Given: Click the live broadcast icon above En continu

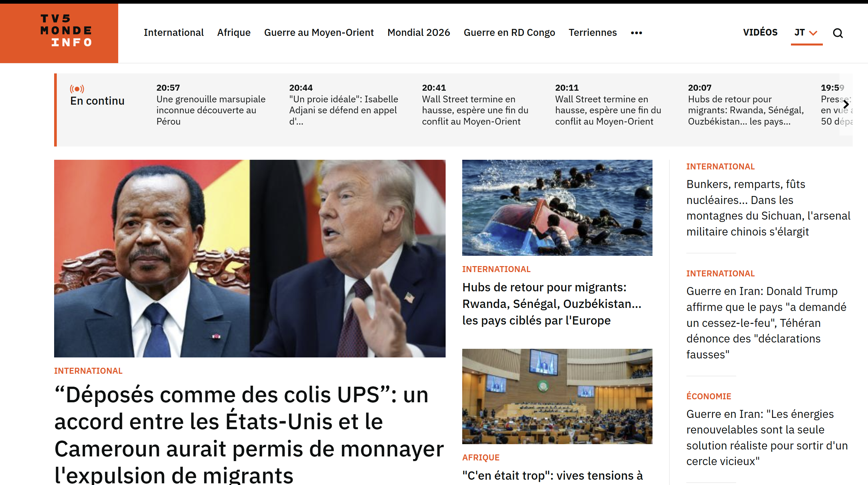Looking at the screenshot, I should coord(77,89).
